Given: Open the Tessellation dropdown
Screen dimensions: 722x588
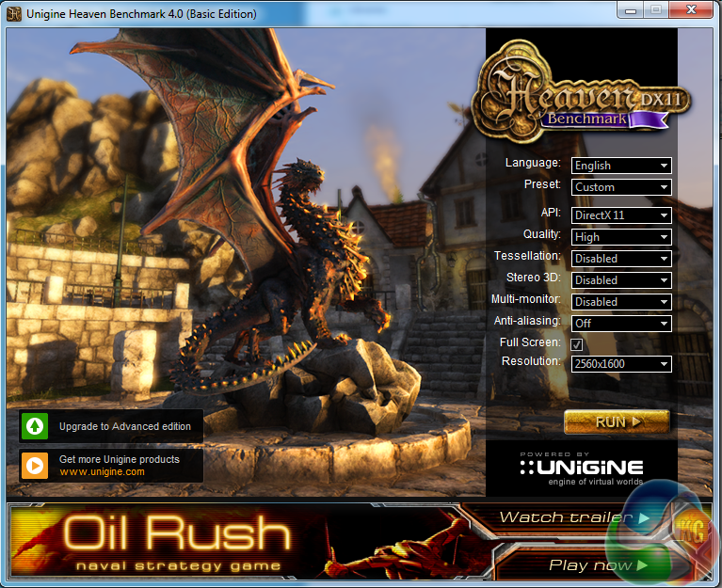Looking at the screenshot, I should 621,259.
